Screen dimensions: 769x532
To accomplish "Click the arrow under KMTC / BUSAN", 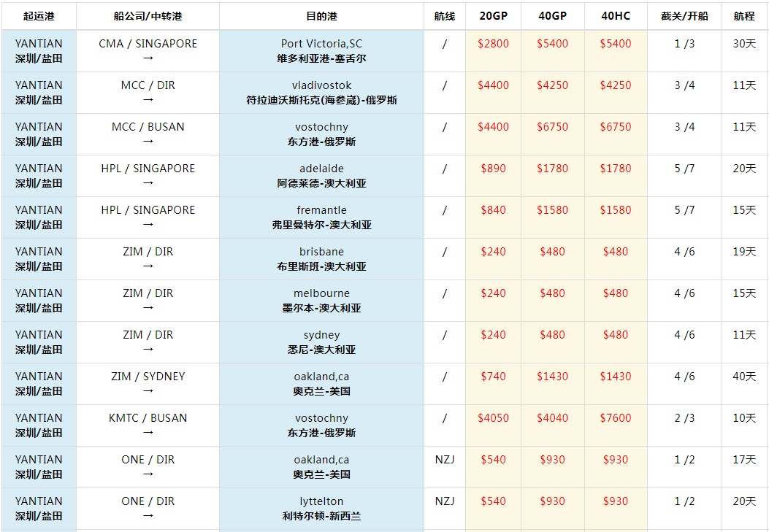I will tap(148, 433).
